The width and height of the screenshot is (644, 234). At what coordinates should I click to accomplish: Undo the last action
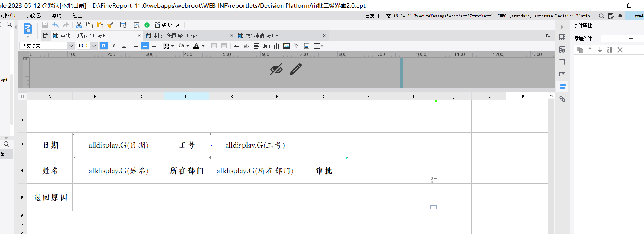pos(56,25)
